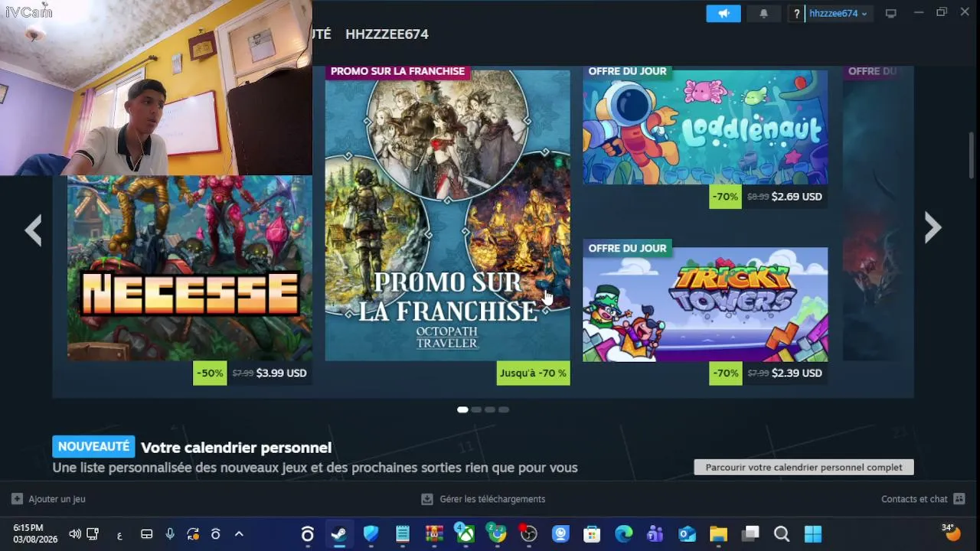Click the NOUVEAUTÉ badge
This screenshot has height=551, width=980.
(93, 446)
